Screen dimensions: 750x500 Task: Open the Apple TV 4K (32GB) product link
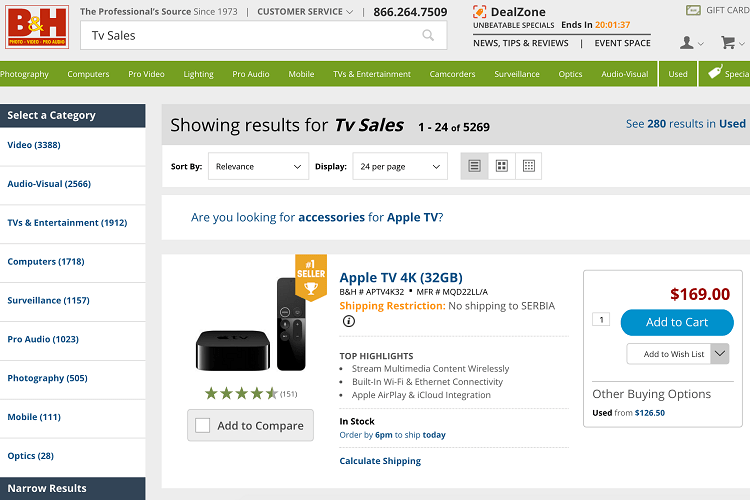click(x=401, y=278)
